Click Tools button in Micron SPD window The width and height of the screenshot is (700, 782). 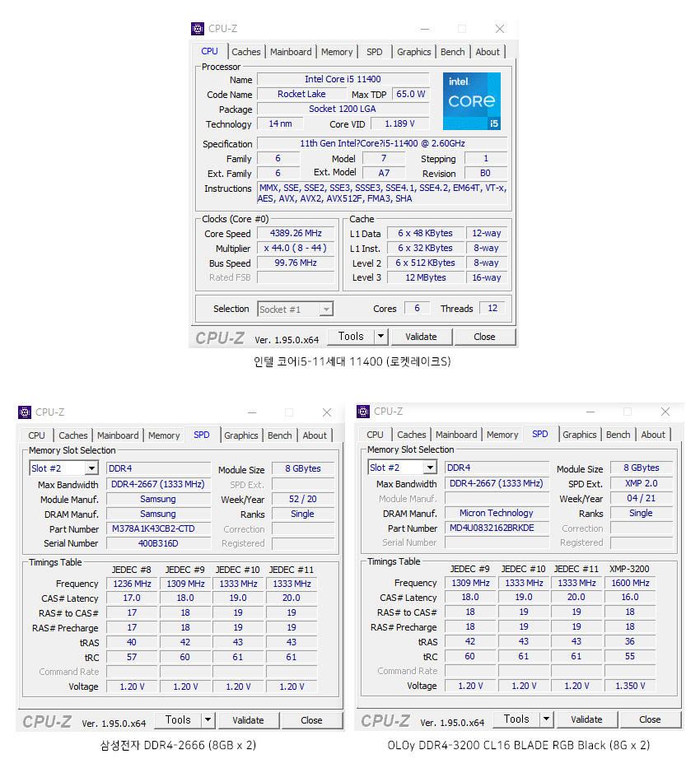tap(516, 719)
